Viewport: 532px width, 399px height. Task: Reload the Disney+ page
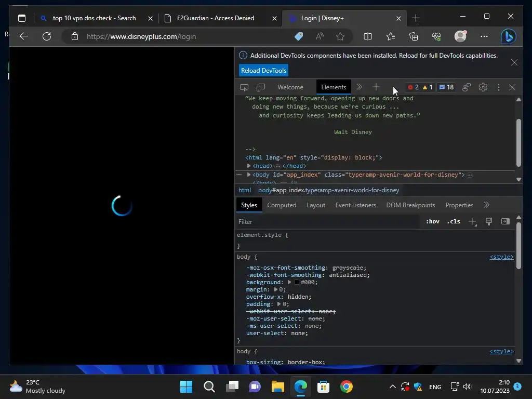click(47, 36)
